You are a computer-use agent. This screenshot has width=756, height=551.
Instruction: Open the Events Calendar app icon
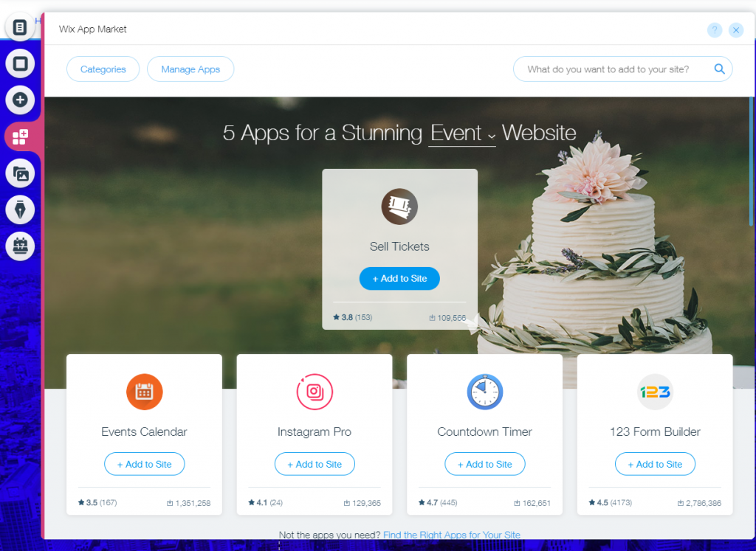point(144,392)
